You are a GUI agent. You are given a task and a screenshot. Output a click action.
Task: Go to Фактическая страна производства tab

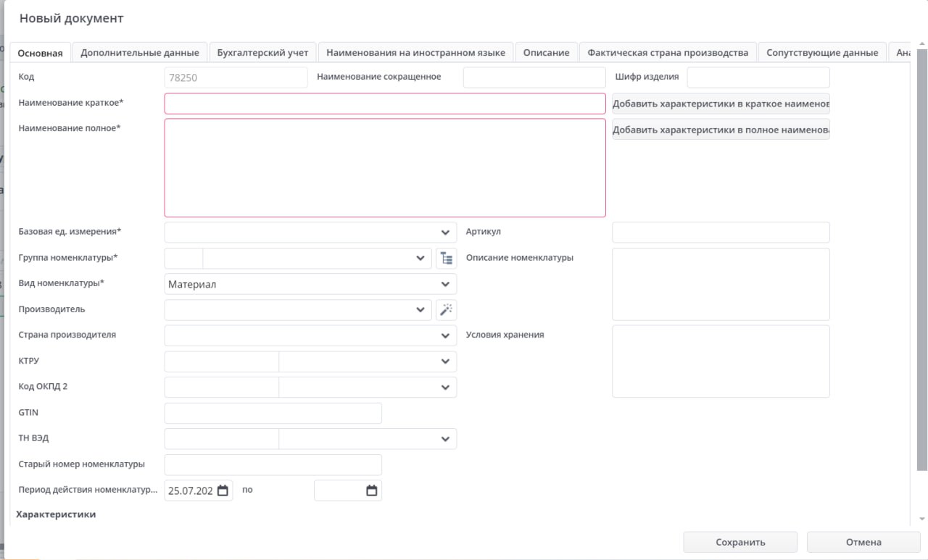pyautogui.click(x=668, y=53)
